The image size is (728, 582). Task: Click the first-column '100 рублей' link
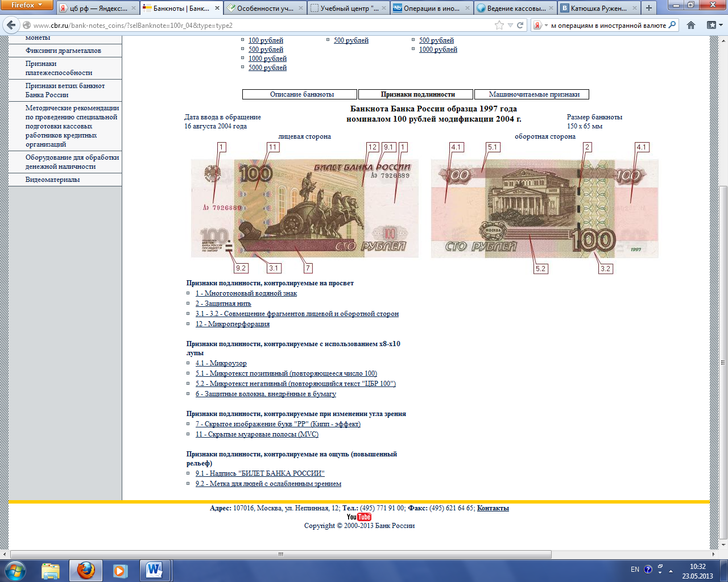(x=266, y=40)
